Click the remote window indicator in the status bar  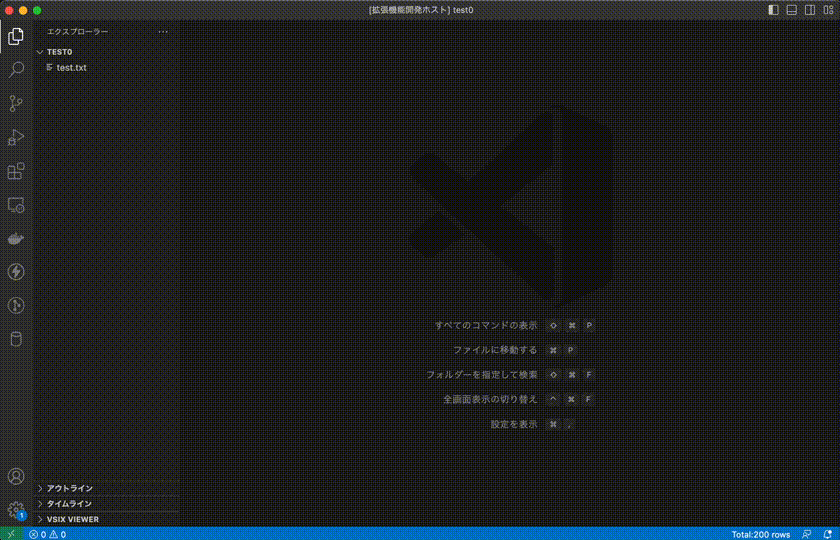click(x=12, y=534)
